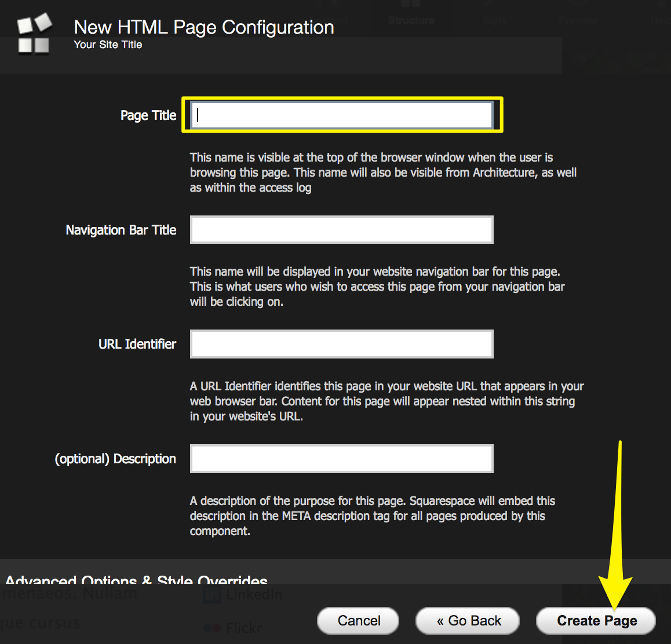Click the Flickr link behind the dialog
The height and width of the screenshot is (644, 671).
243,628
